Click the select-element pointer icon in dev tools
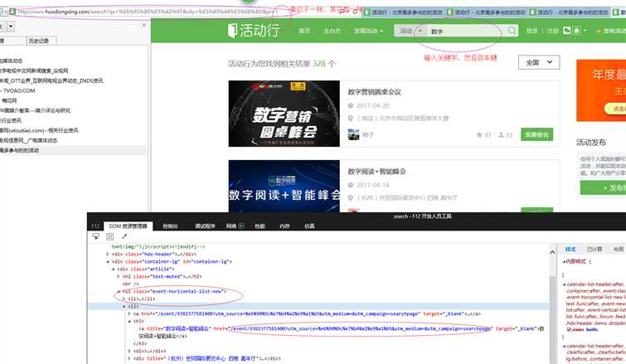The width and height of the screenshot is (626, 364). (96, 236)
